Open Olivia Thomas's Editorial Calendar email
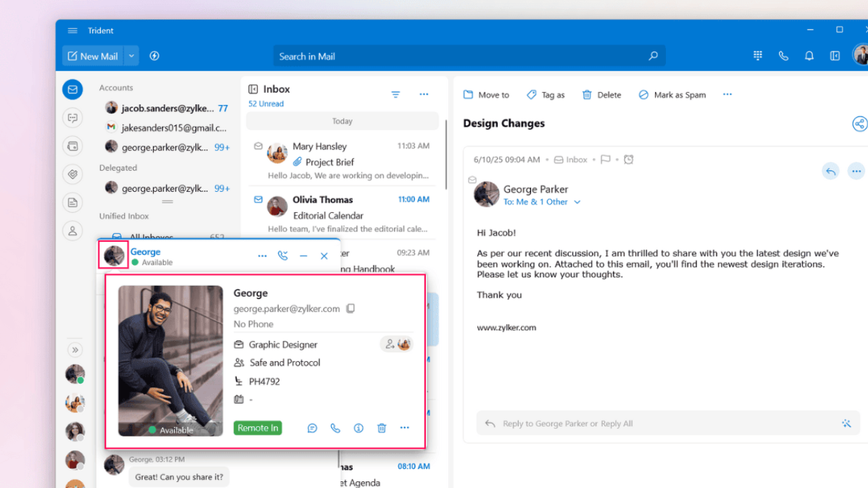Viewport: 868px width, 488px height. (342, 214)
